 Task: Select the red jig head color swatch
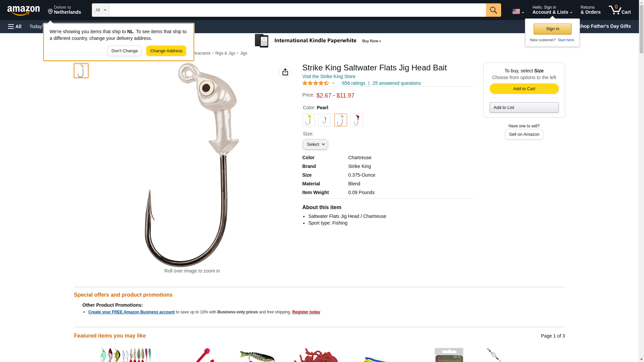(357, 120)
